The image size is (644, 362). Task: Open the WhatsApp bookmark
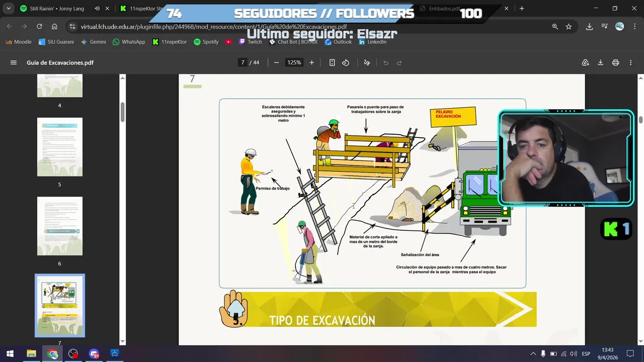click(129, 42)
